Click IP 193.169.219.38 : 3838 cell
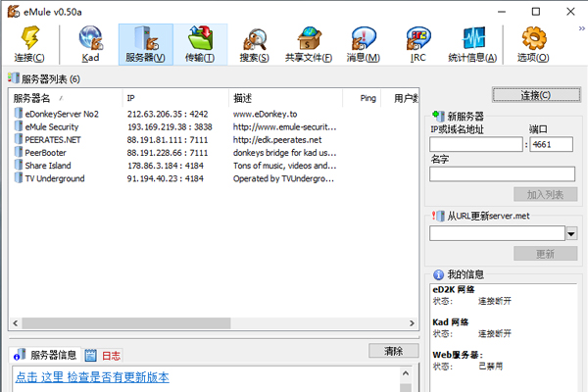Screen dimensions: 588x392 tap(170, 126)
